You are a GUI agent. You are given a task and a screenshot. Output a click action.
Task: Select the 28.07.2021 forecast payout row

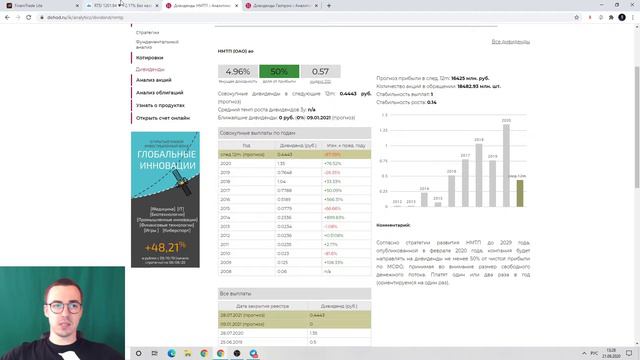point(295,315)
